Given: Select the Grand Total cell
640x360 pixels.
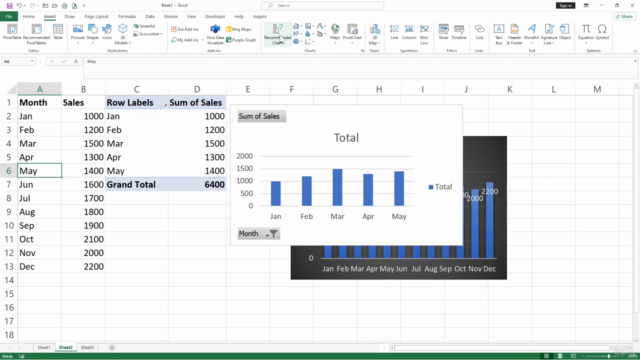Looking at the screenshot, I should (136, 184).
